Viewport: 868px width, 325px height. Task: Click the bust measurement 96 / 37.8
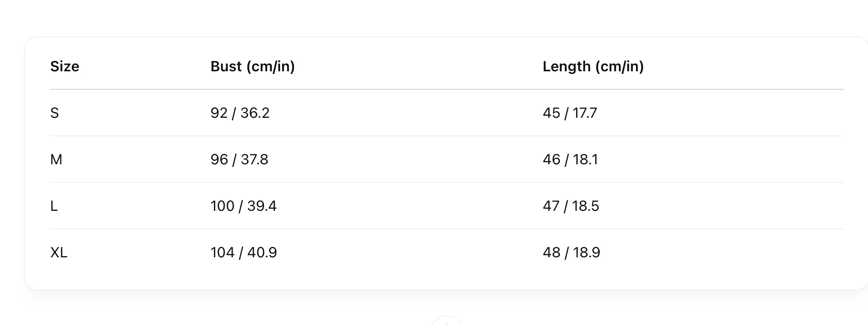coord(240,160)
